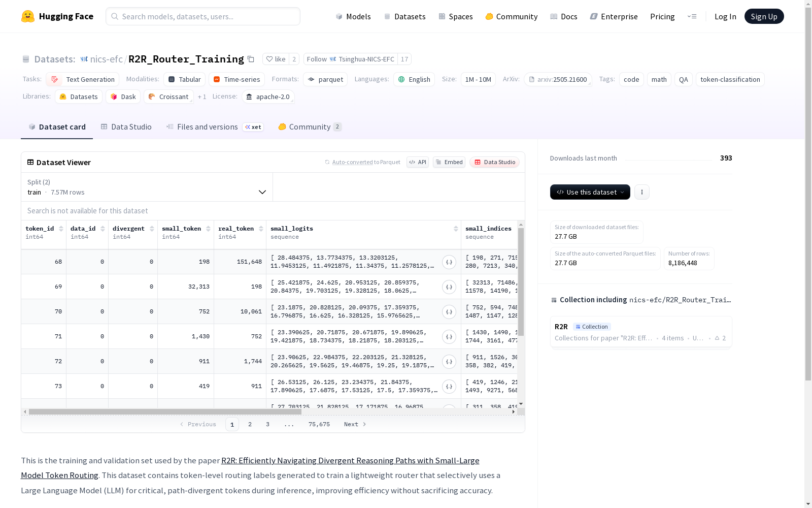
Task: Switch to Files and versions tab
Action: [x=215, y=127]
